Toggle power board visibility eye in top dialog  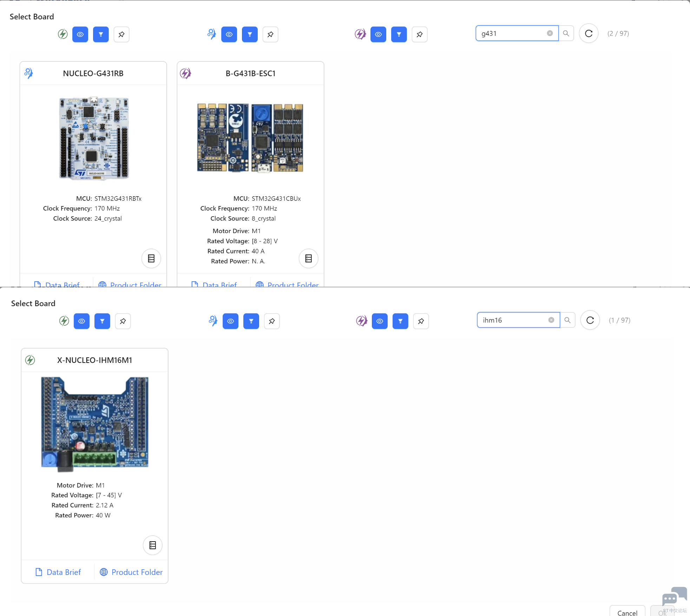tap(80, 34)
